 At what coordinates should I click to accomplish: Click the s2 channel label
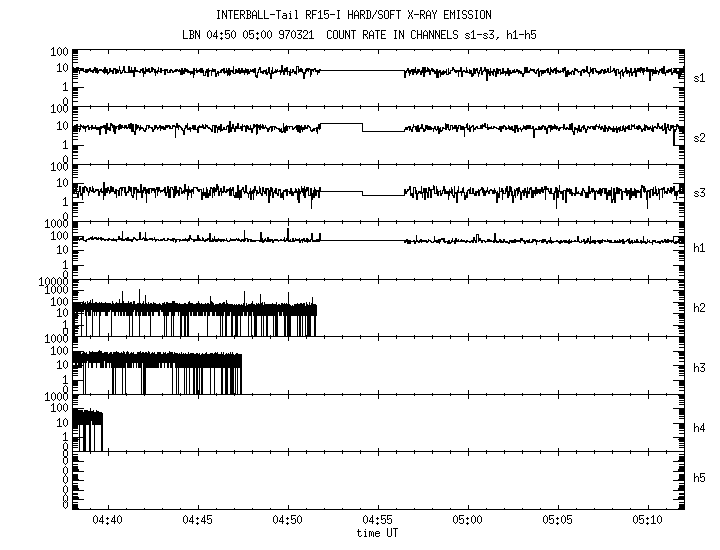coord(700,136)
